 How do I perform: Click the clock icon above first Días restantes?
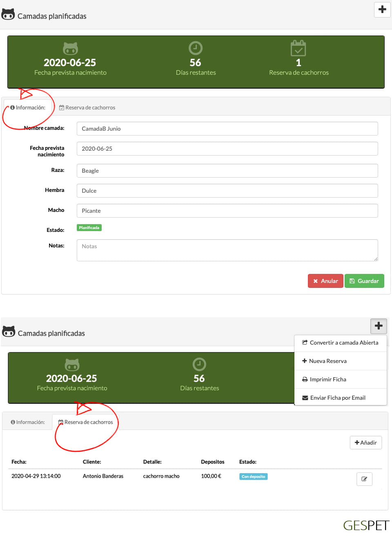(196, 48)
